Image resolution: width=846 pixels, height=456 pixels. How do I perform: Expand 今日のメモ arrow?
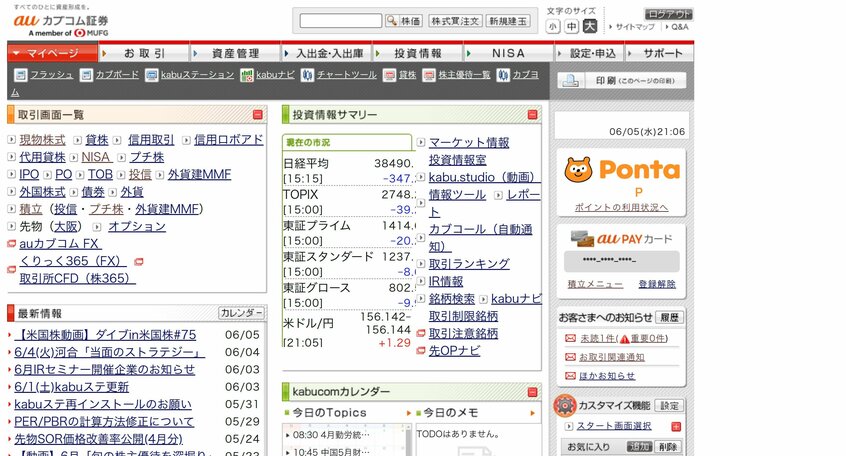(x=532, y=413)
